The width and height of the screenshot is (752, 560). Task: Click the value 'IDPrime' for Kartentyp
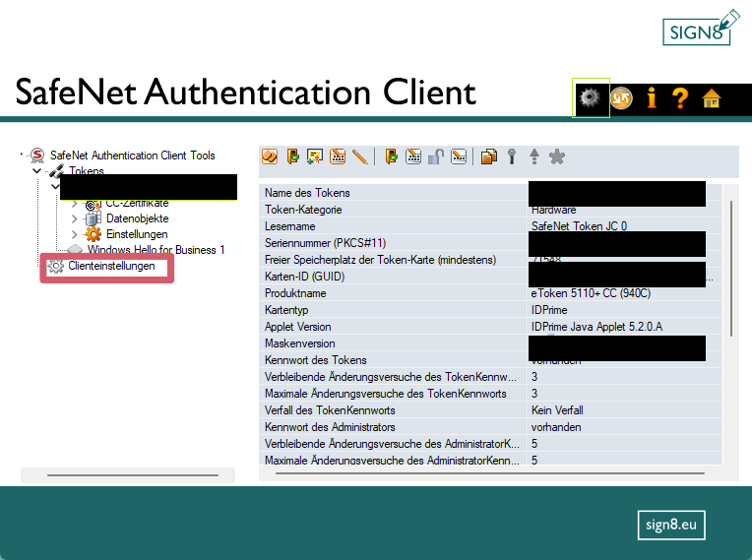(x=549, y=310)
